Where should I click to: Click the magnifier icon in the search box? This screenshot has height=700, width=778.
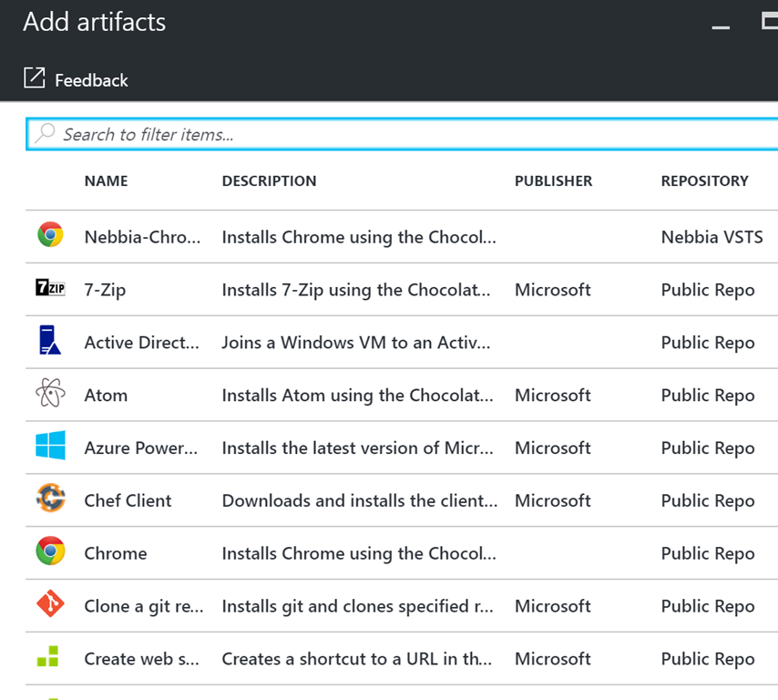[45, 134]
